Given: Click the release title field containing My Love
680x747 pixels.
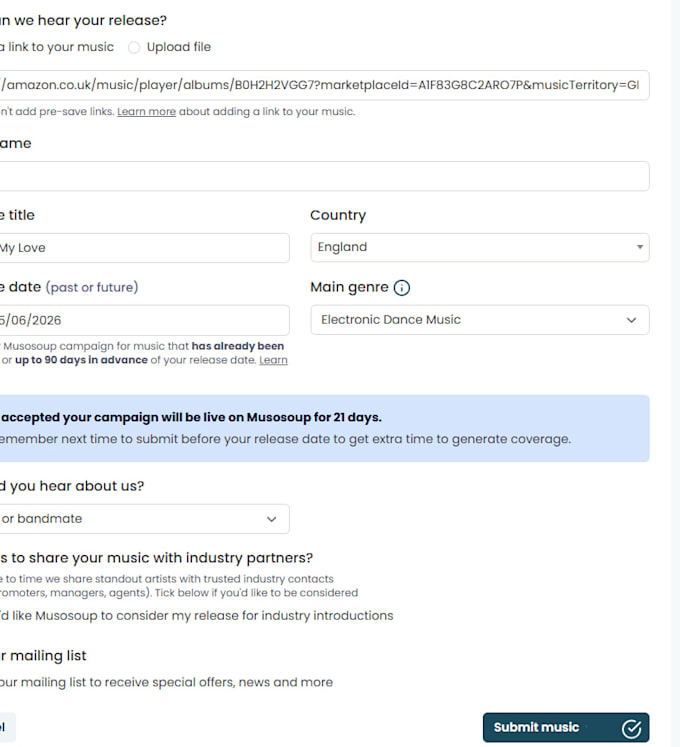Looking at the screenshot, I should coord(144,248).
